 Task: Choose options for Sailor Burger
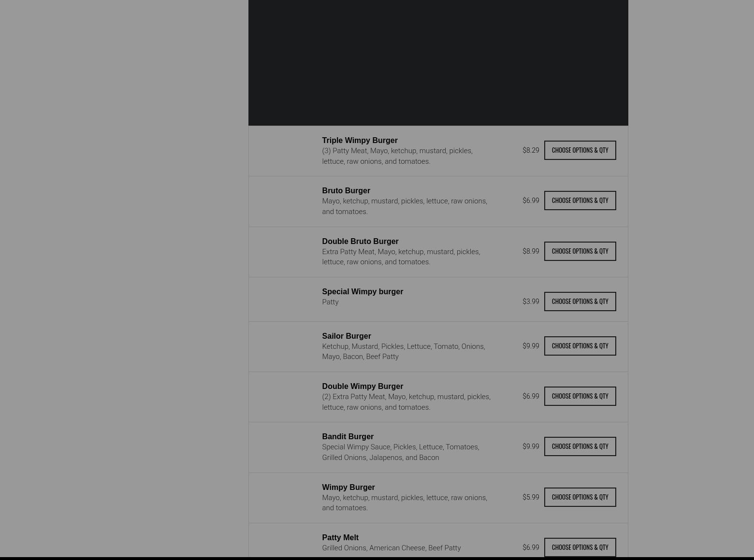click(580, 346)
